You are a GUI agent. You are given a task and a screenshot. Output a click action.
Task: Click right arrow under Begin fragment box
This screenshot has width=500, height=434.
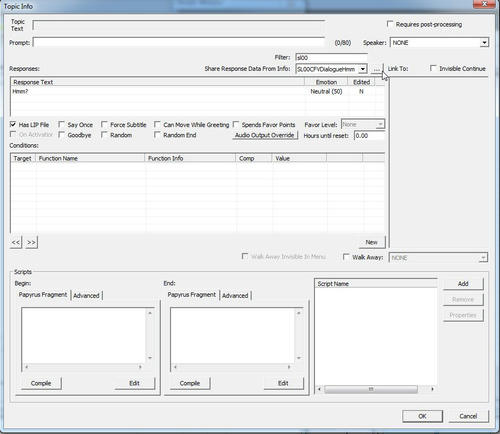coord(140,367)
